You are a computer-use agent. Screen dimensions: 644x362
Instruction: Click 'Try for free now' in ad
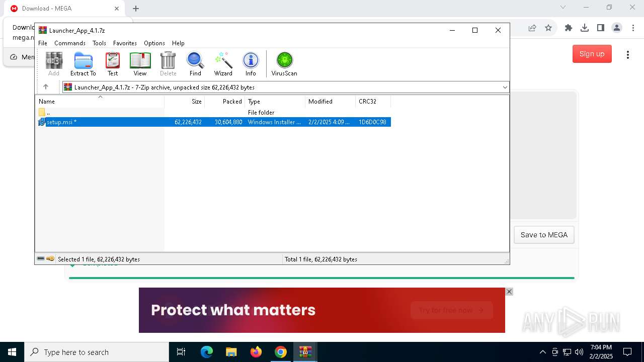[451, 310]
